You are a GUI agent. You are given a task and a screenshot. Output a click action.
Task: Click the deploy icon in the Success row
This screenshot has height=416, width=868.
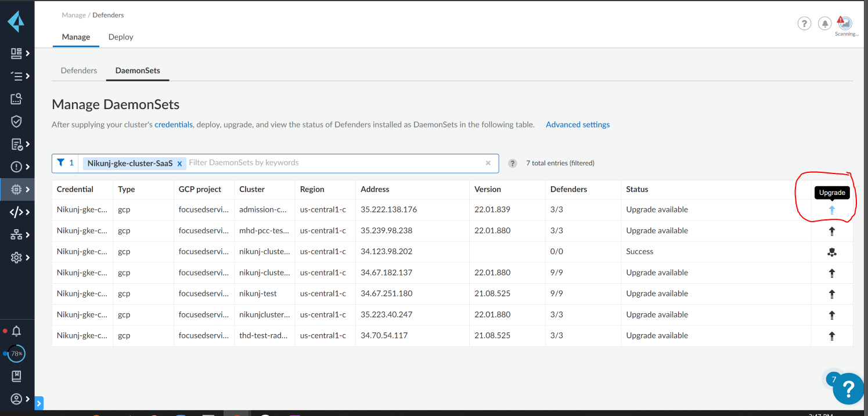coord(831,252)
